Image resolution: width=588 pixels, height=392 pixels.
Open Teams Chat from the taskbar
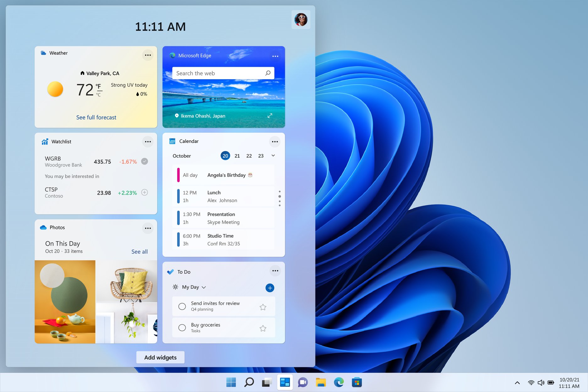[302, 382]
